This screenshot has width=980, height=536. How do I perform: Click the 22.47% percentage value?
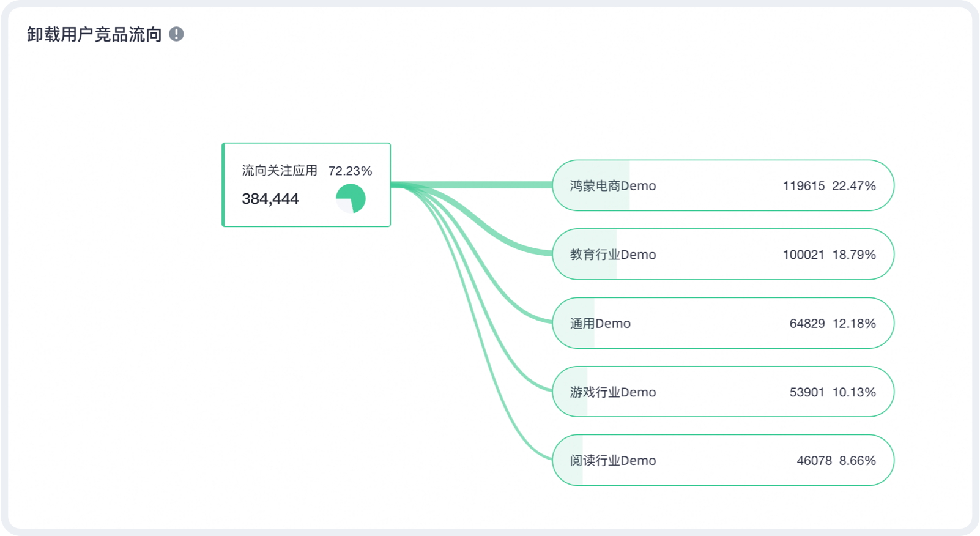click(x=854, y=186)
